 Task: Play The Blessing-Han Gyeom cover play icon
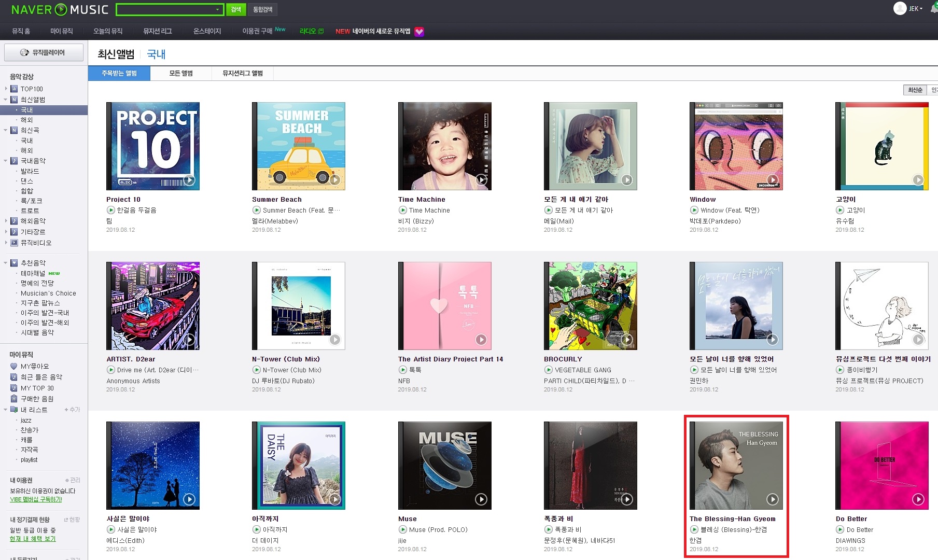(773, 499)
